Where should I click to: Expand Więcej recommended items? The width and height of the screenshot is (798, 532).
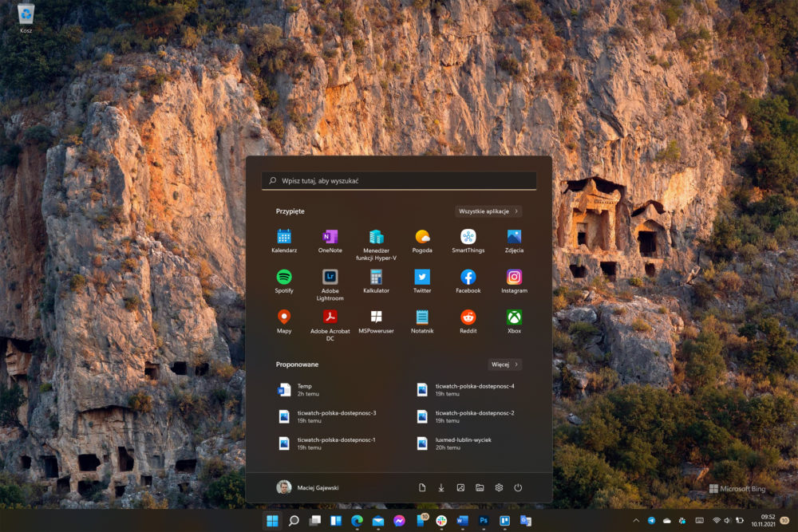click(x=504, y=365)
